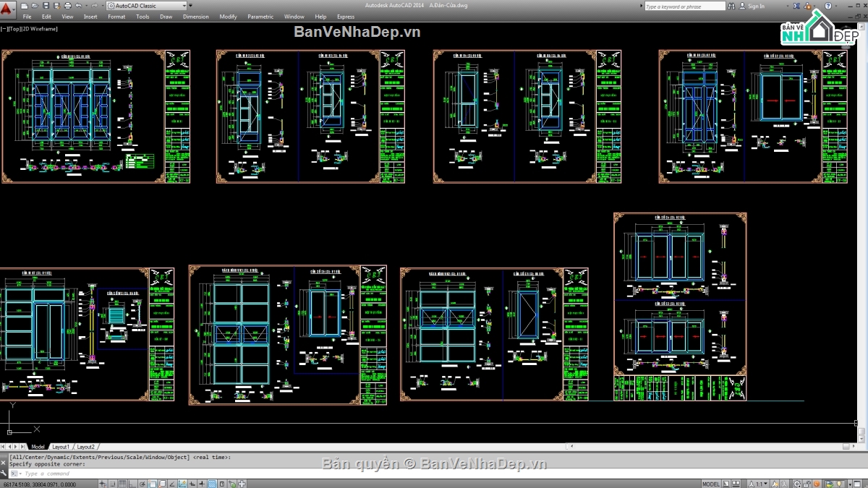Switch to the Layout1 tab

tap(61, 447)
